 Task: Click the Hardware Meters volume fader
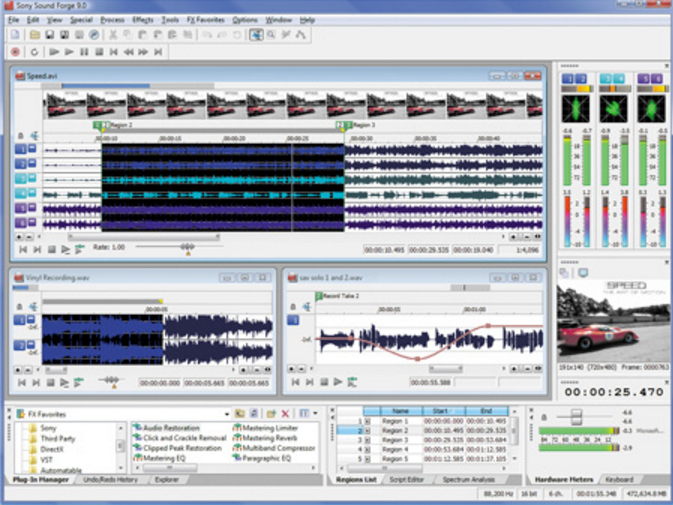(576, 416)
